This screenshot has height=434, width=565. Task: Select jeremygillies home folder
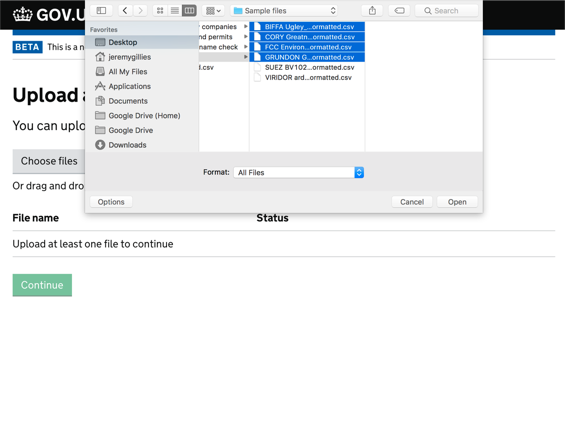tap(142, 57)
